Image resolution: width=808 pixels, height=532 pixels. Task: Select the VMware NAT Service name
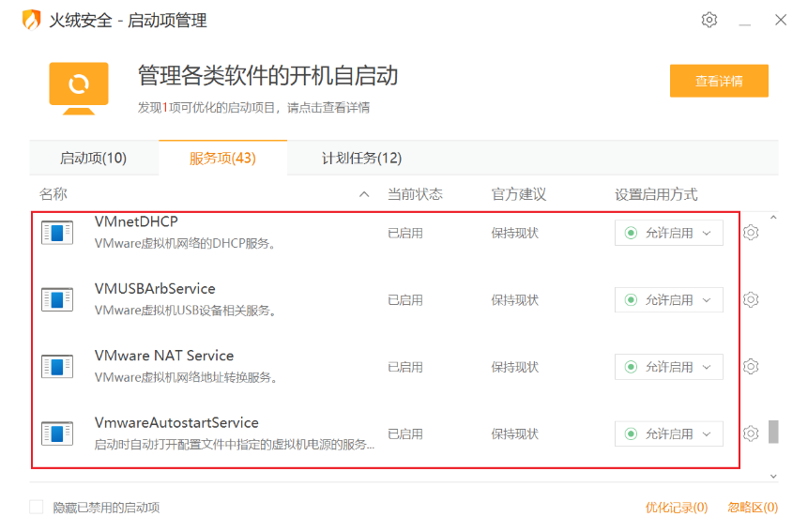[164, 356]
